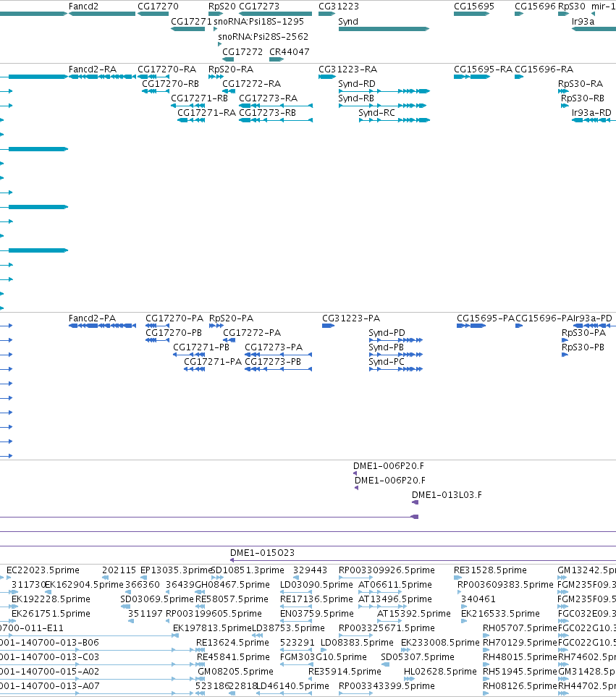Image resolution: width=616 pixels, height=697 pixels.
Task: Select transcript RpS20-RA
Action: tap(231, 69)
